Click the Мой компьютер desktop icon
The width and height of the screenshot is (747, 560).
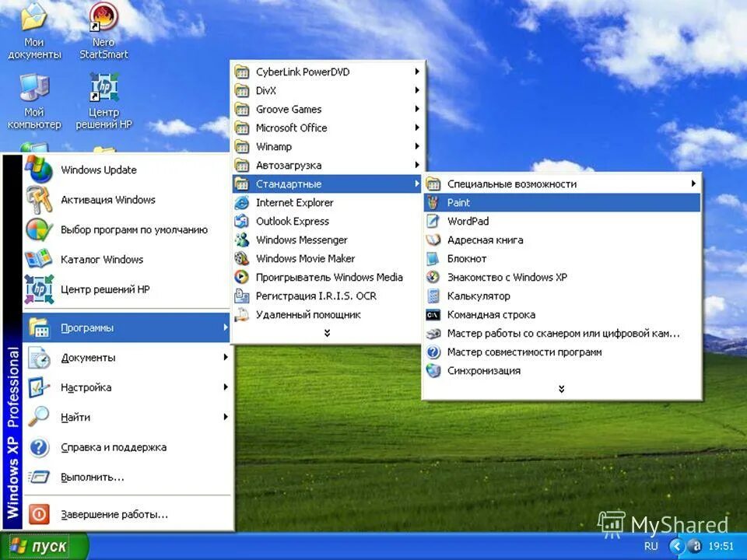(34, 88)
